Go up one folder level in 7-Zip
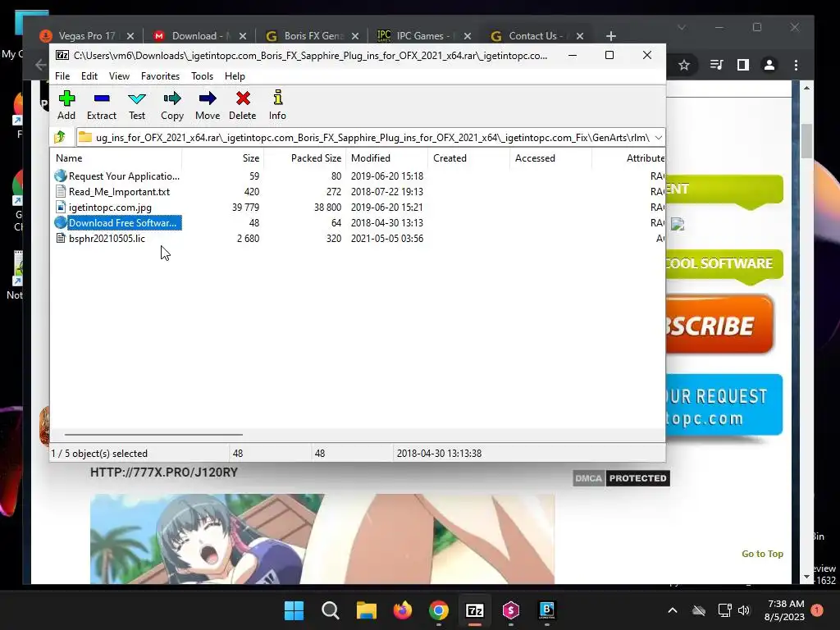 click(60, 137)
